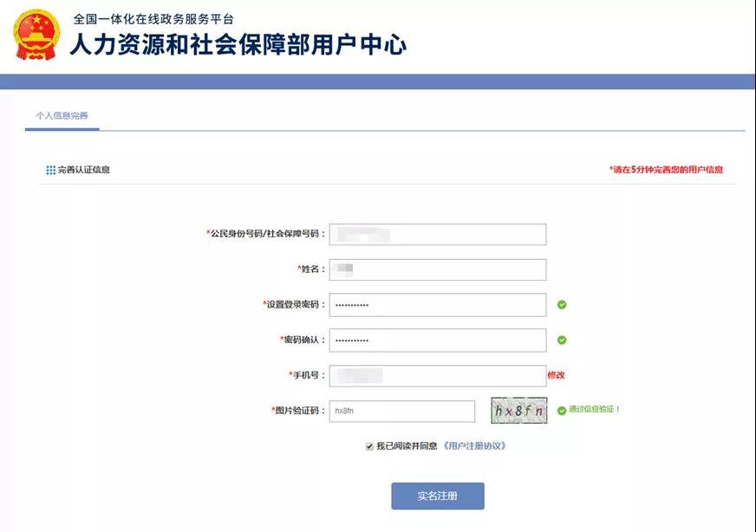Focus the 公民身份号码/社会保障号码 input field
The width and height of the screenshot is (756, 532).
click(x=438, y=234)
